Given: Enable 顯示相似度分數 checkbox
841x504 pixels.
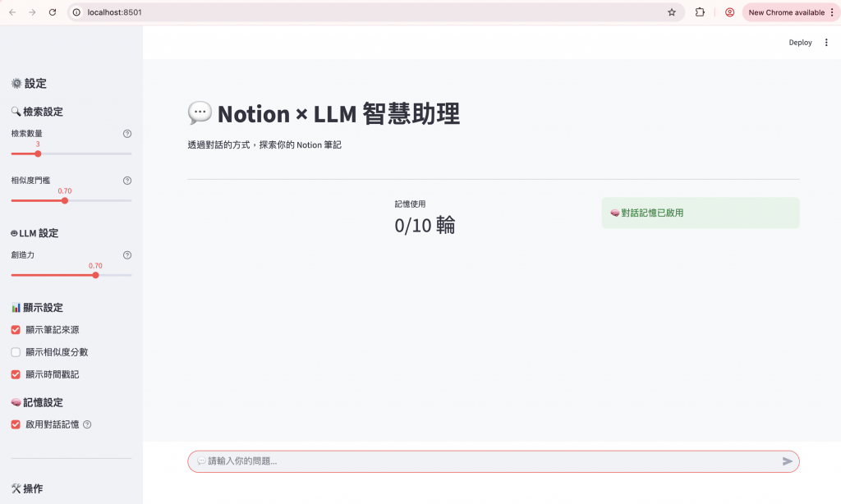Looking at the screenshot, I should pyautogui.click(x=16, y=352).
